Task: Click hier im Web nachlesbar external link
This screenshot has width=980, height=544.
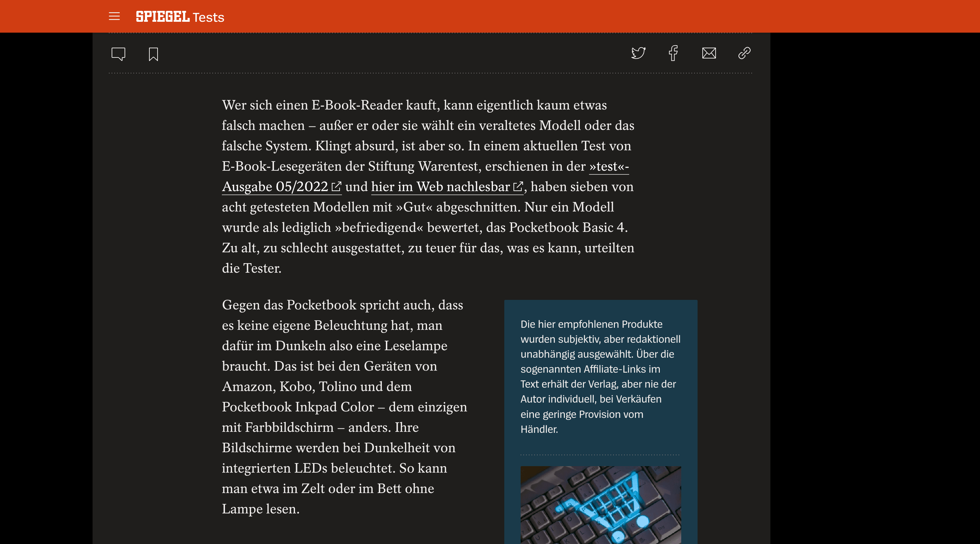Action: click(446, 186)
